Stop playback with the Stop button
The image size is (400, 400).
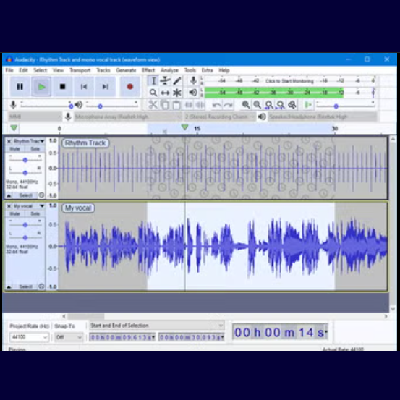[63, 87]
